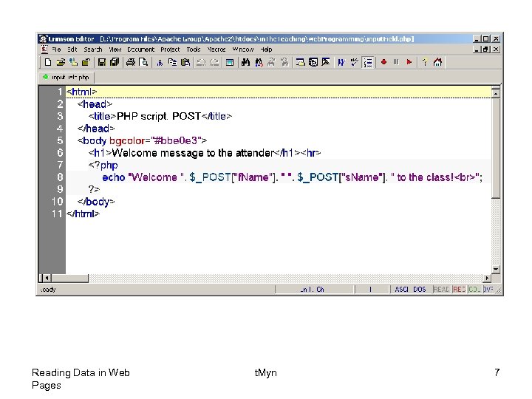Click the echo keyword on line 8
The height and width of the screenshot is (399, 532).
click(113, 177)
